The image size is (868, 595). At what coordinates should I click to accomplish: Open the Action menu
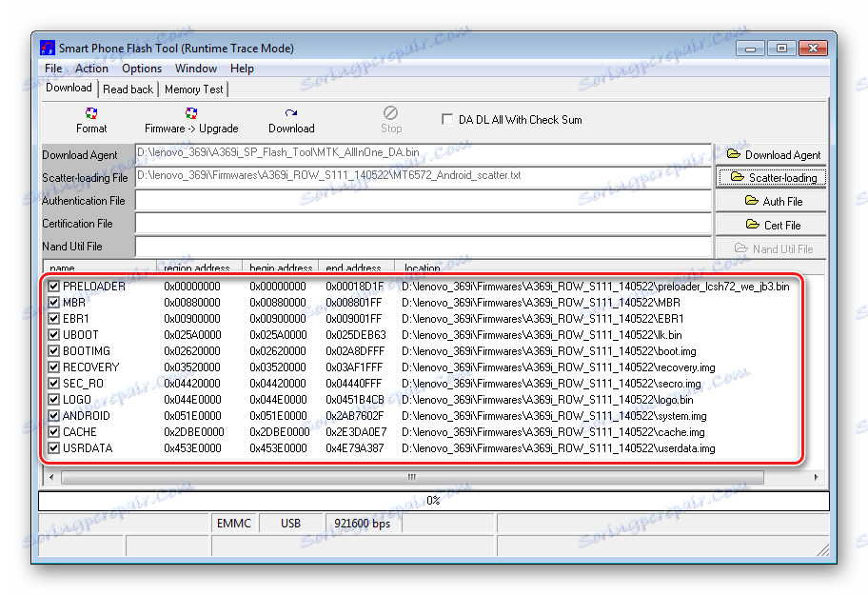tap(91, 69)
